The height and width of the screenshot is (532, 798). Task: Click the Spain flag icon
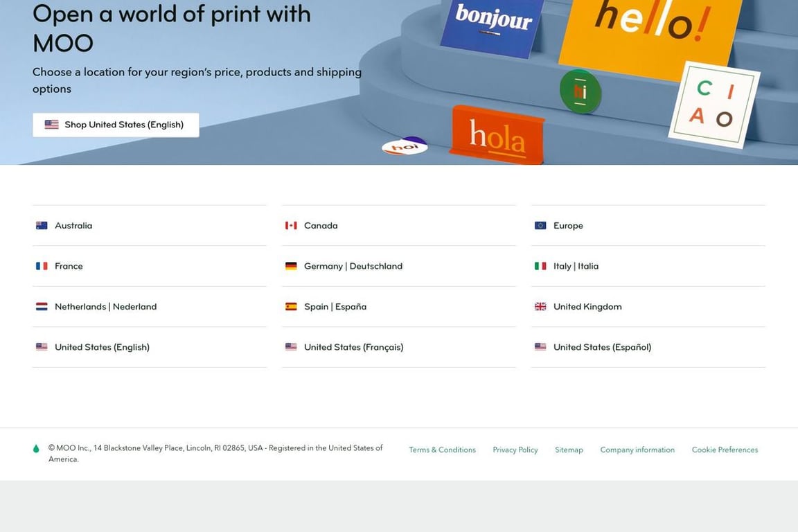tap(291, 306)
